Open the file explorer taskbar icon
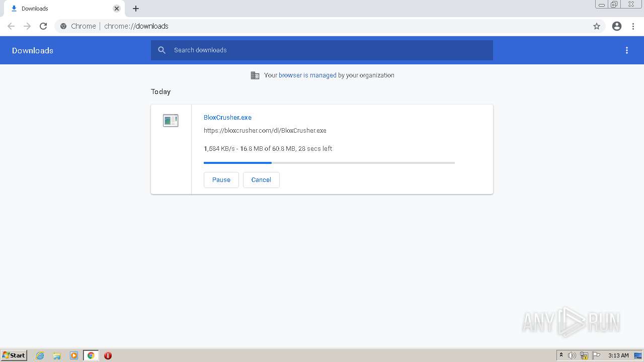The width and height of the screenshot is (644, 362). (57, 355)
